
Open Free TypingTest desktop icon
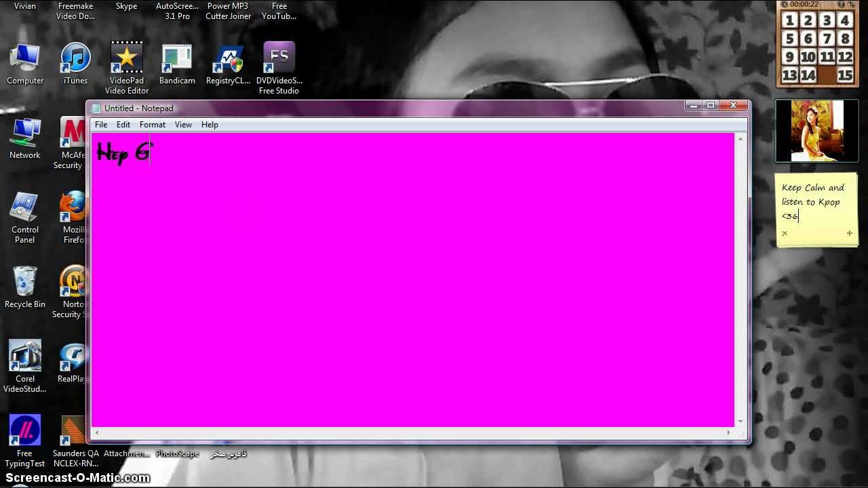tap(25, 441)
